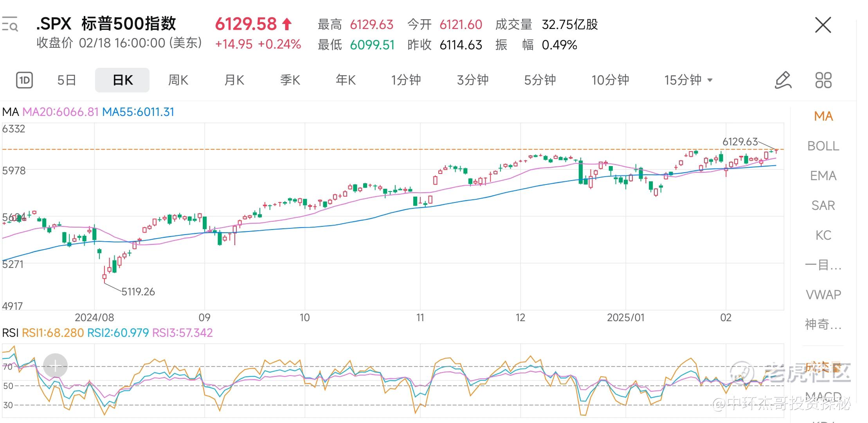Open the four-square grid layout icon

pyautogui.click(x=823, y=80)
